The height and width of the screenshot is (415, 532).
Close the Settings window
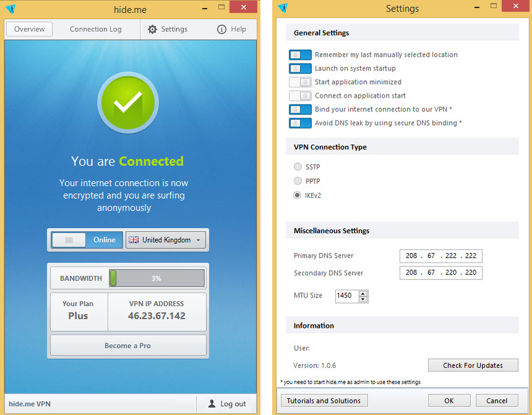[x=516, y=6]
